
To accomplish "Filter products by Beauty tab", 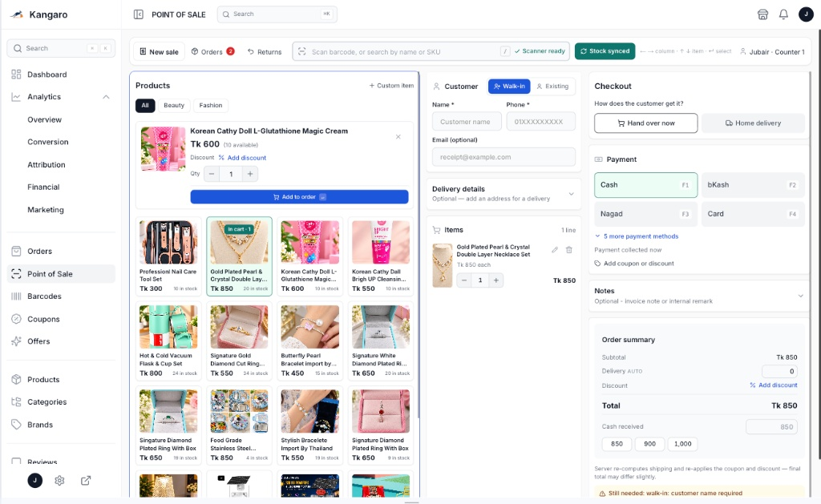I will coord(174,106).
